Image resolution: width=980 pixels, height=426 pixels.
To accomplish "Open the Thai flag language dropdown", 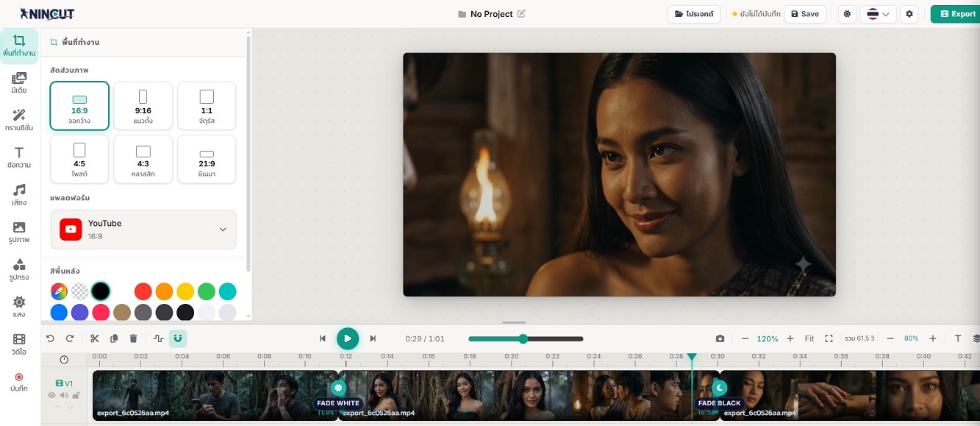I will 878,14.
